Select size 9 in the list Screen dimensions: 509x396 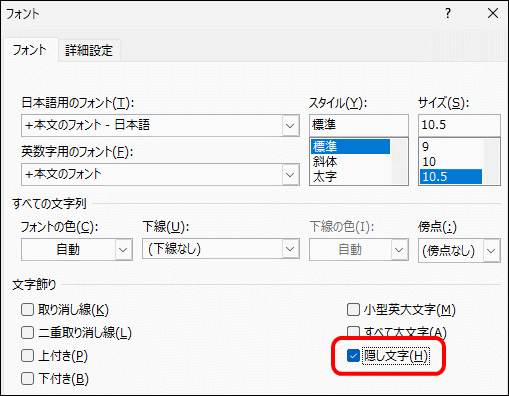pos(451,147)
